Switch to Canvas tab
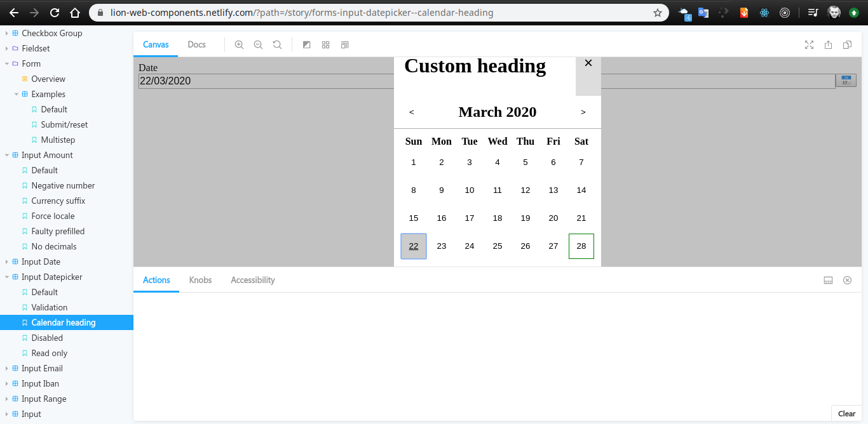Viewport: 868px width, 424px height. click(156, 44)
